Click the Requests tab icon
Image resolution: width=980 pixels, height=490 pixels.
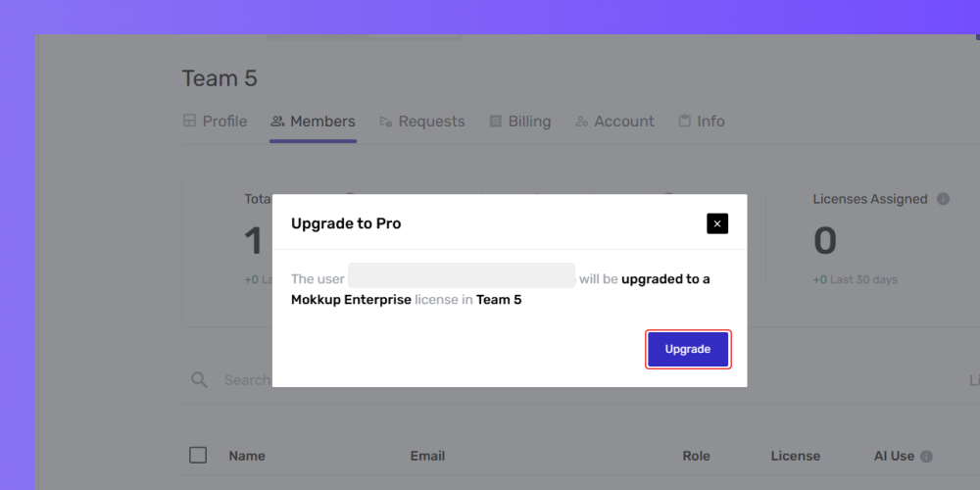coord(386,122)
